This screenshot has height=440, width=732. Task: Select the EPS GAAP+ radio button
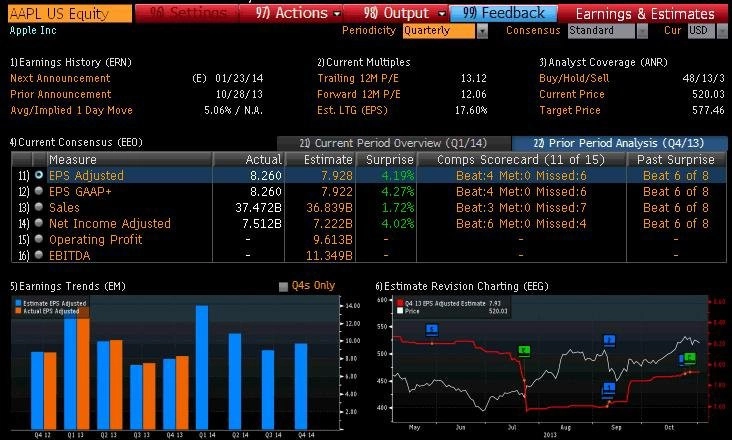click(x=39, y=191)
